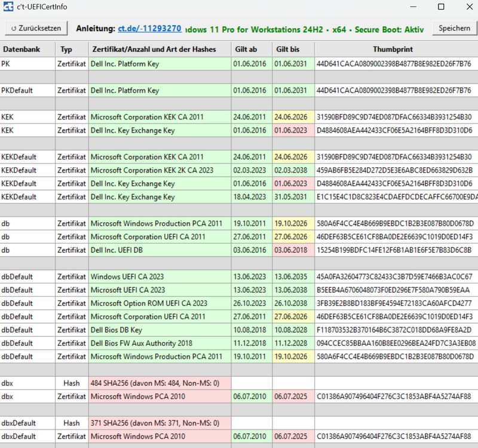Click the Zertifikat/Anzahl und Art der Hashes header
This screenshot has height=448, width=478.
[160, 50]
